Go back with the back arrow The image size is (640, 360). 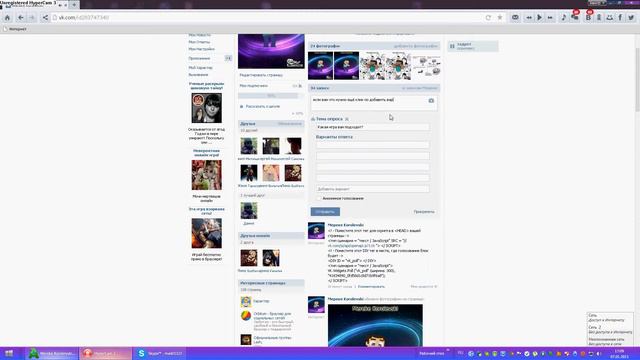[20, 18]
